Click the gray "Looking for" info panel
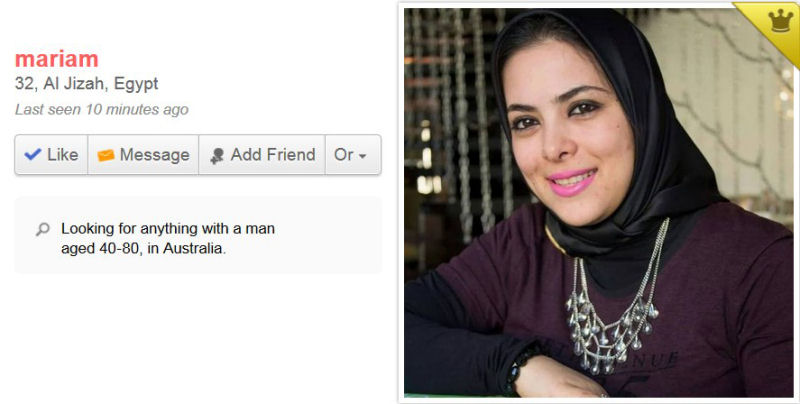The height and width of the screenshot is (404, 800). pos(198,235)
